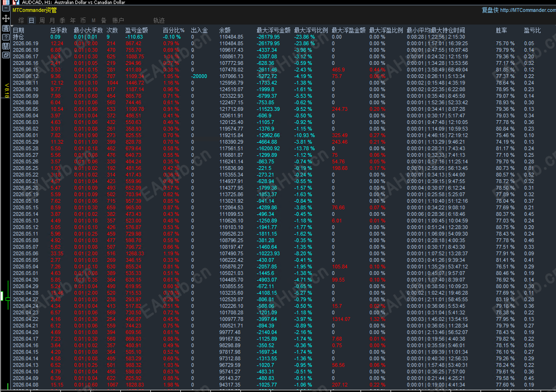Click the 最大浮盈比例 column header
Screen dimensions: 556x392
[x=386, y=31]
